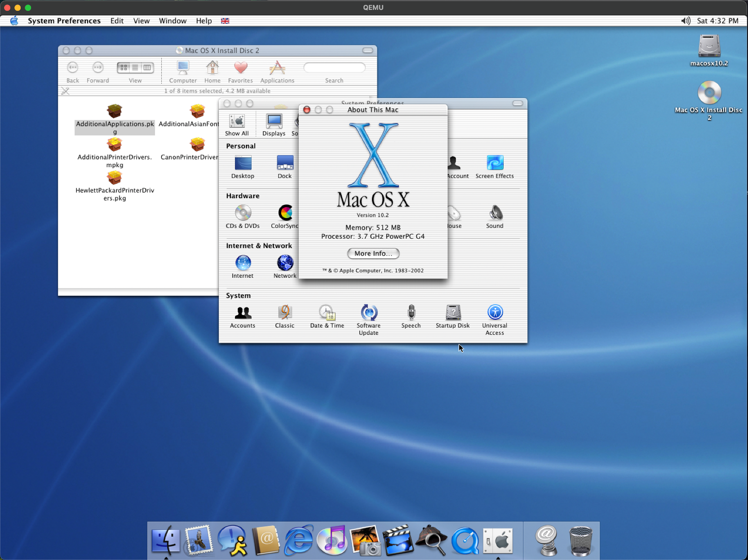
Task: Launch QuickTime Player from the Dock
Action: [x=465, y=540]
